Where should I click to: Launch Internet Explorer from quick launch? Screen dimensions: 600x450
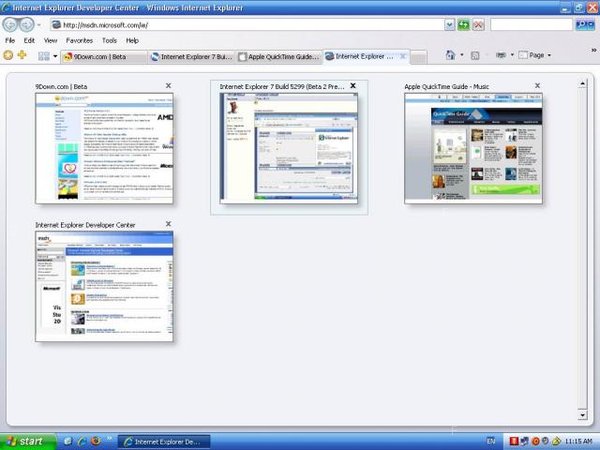coord(82,442)
